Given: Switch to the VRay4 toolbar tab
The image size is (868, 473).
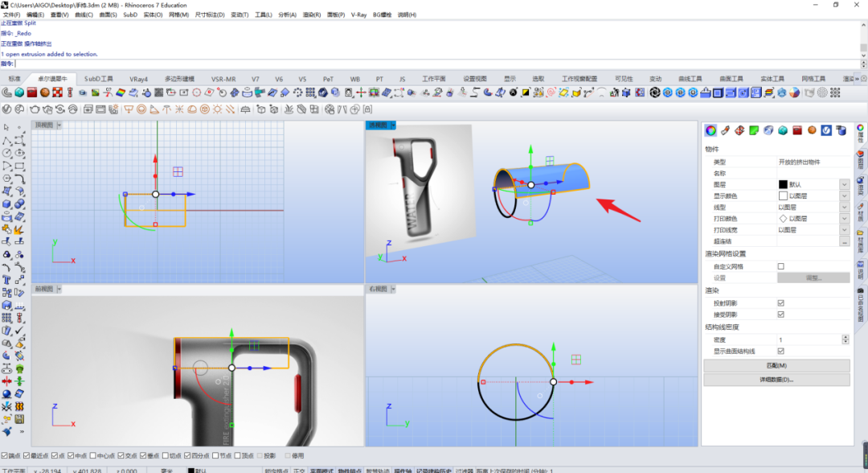Looking at the screenshot, I should click(138, 79).
